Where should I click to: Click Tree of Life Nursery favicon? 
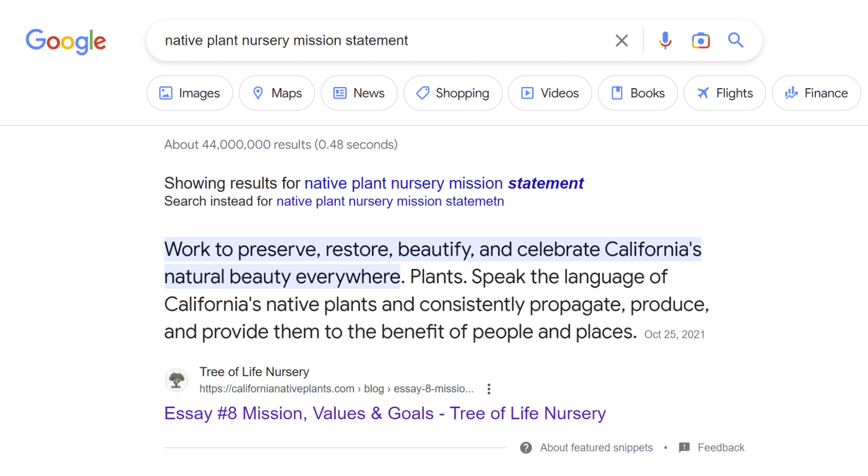[x=176, y=380]
